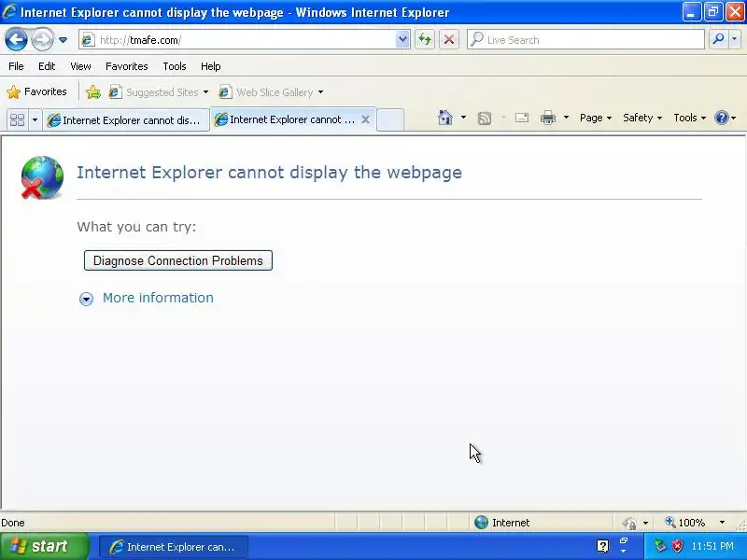Click the blue Help question mark icon

(x=722, y=118)
